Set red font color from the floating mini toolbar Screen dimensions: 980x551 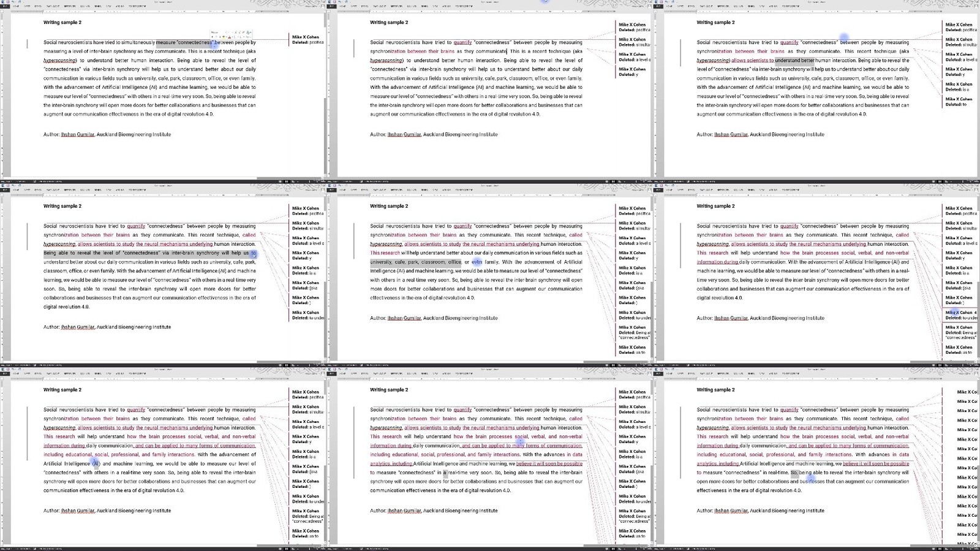pos(229,37)
